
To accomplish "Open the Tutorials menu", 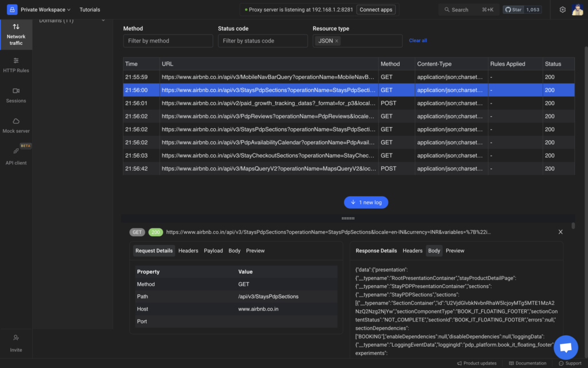I will 90,9.
